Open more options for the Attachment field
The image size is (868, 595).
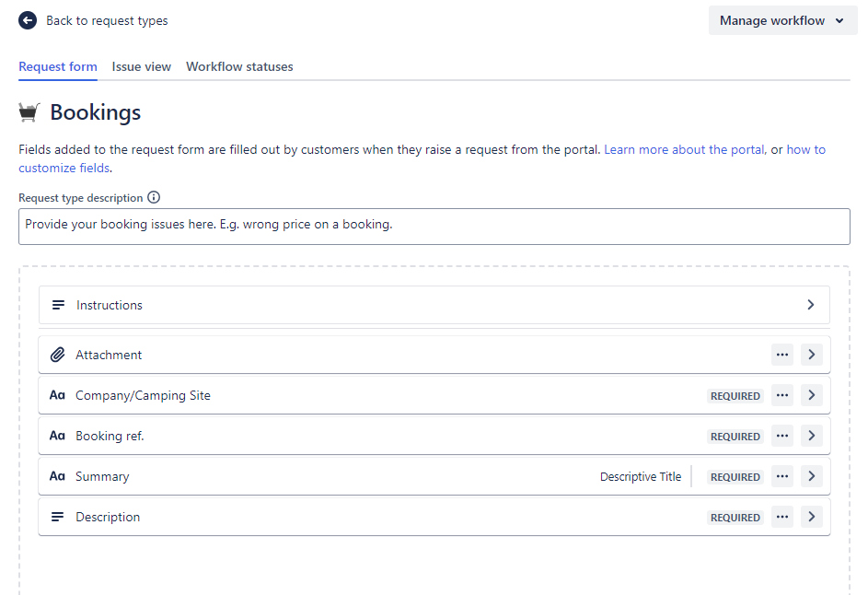click(782, 355)
